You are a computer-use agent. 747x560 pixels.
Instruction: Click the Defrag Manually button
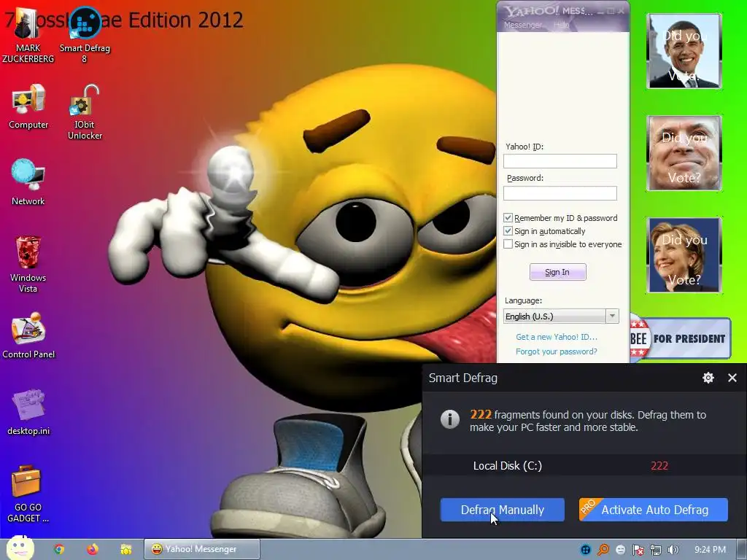coord(502,510)
